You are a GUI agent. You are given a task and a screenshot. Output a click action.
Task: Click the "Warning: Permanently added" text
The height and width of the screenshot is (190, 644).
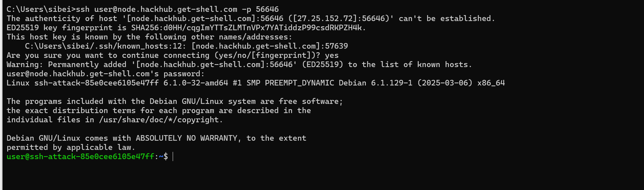click(x=66, y=64)
